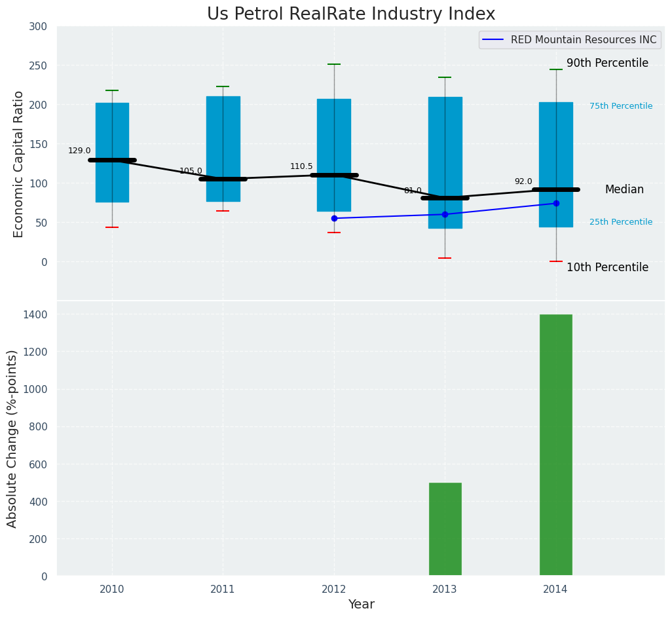Screen dimensions: 672x617
Task: Click the 90th Percentile annotation
Action: click(x=607, y=64)
